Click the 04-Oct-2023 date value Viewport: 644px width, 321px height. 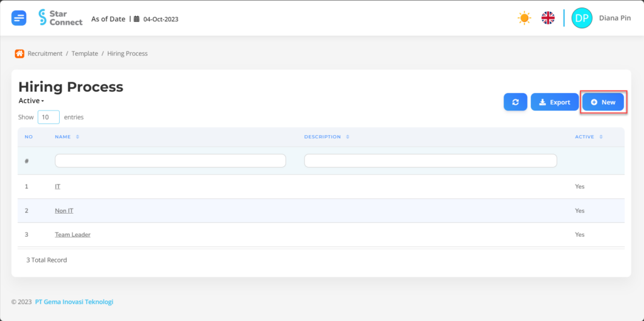tap(160, 19)
